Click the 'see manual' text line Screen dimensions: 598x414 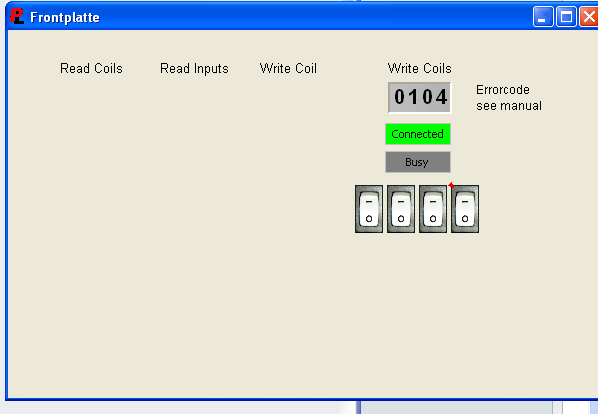[509, 106]
